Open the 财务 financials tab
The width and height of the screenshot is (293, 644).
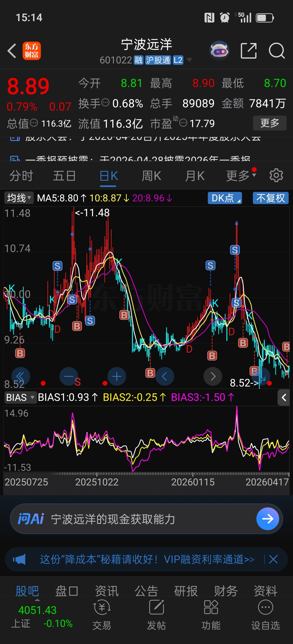tap(226, 591)
